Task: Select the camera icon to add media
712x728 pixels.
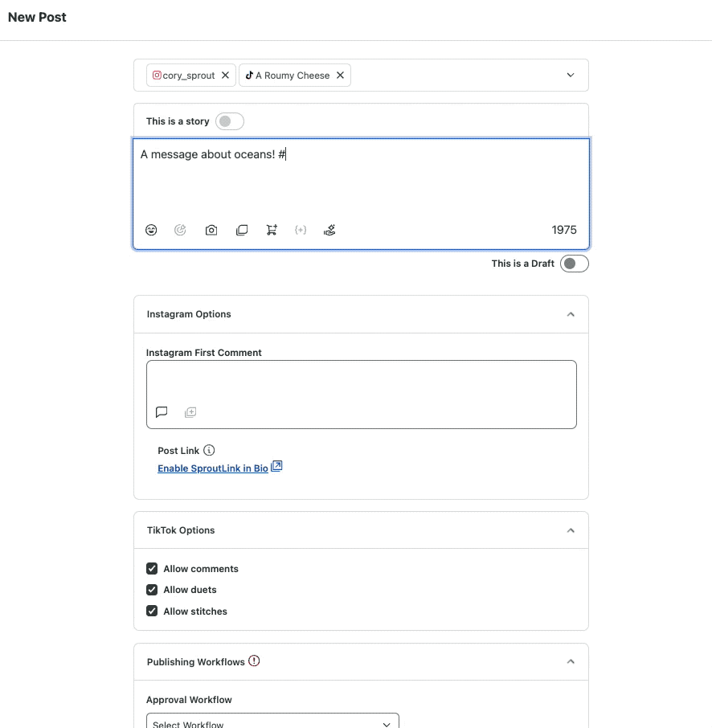Action: [x=211, y=230]
